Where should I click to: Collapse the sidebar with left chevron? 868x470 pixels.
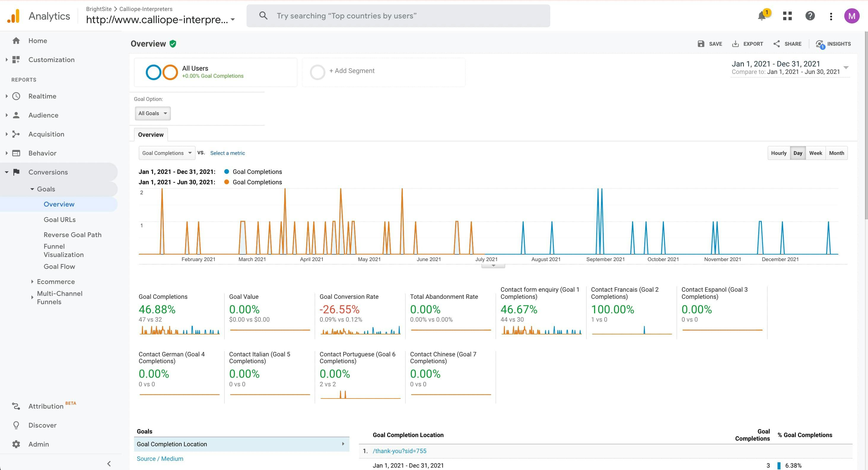[x=109, y=463]
